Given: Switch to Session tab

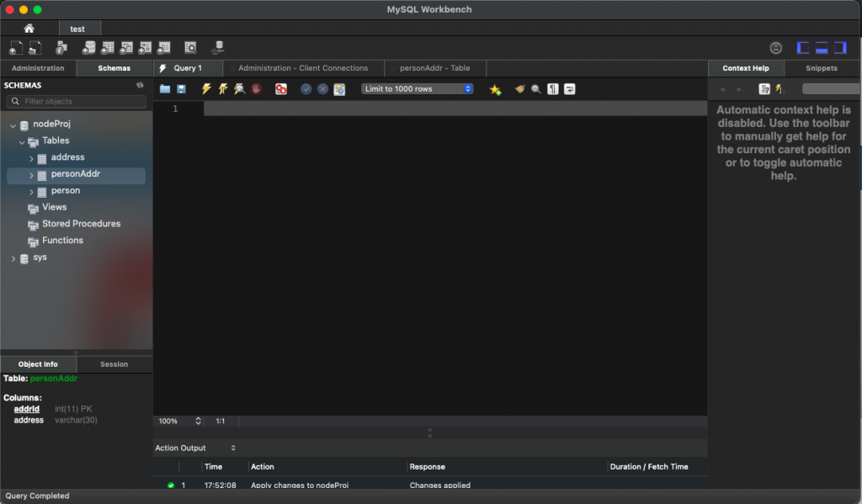Looking at the screenshot, I should [x=114, y=363].
